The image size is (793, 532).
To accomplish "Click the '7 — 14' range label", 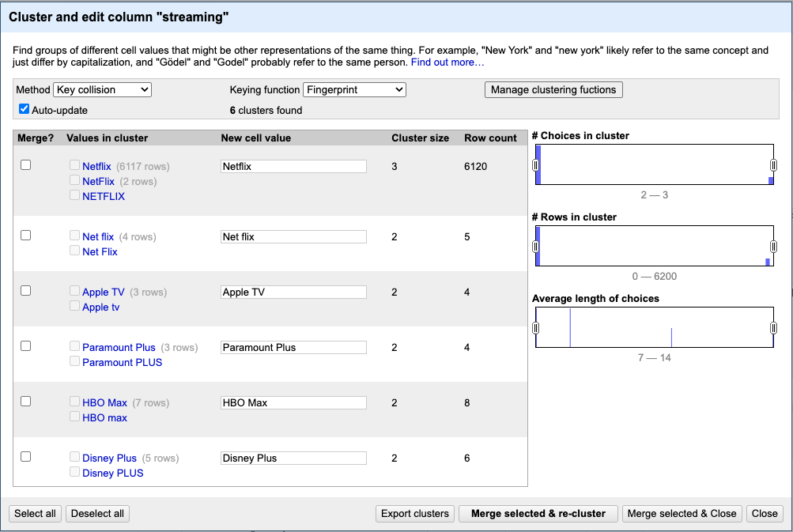I will click(x=655, y=357).
